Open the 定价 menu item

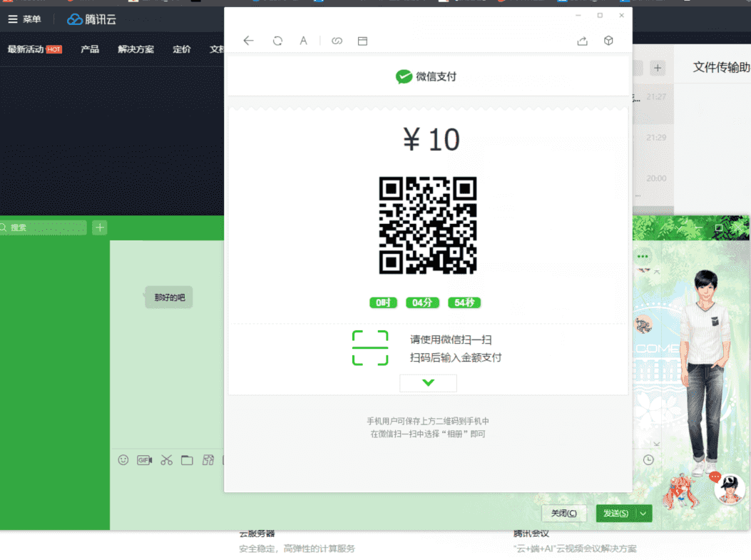[x=182, y=49]
